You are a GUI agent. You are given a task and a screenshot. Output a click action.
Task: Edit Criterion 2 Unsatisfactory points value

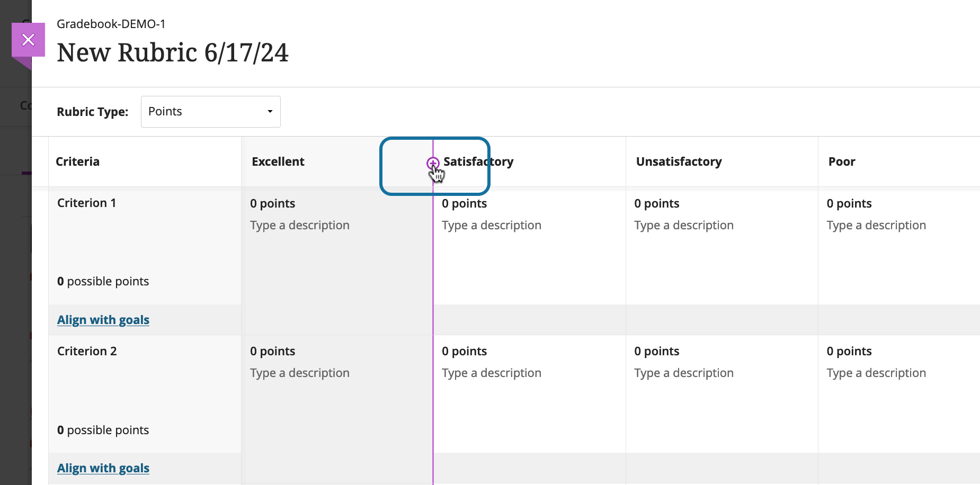click(657, 352)
